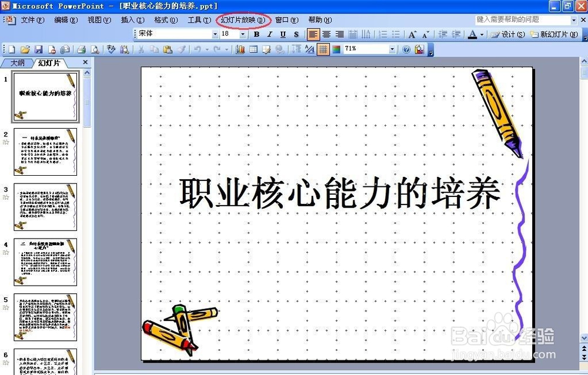Click the Cut scissors icon
This screenshot has width=588, height=375.
(141, 49)
